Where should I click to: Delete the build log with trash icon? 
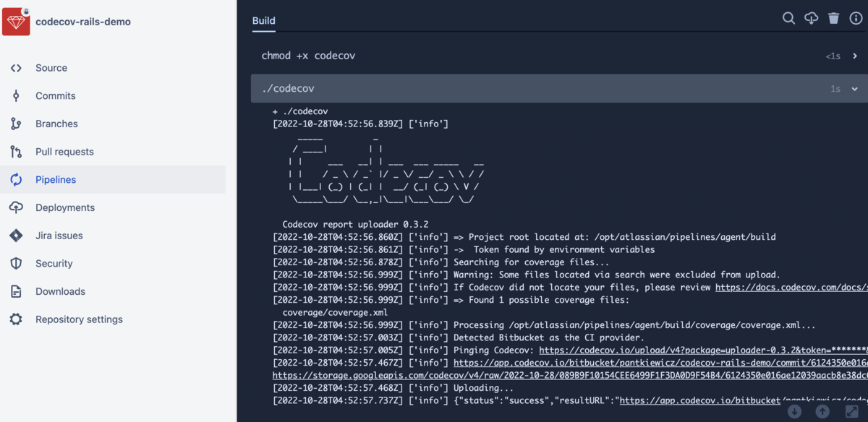click(834, 18)
